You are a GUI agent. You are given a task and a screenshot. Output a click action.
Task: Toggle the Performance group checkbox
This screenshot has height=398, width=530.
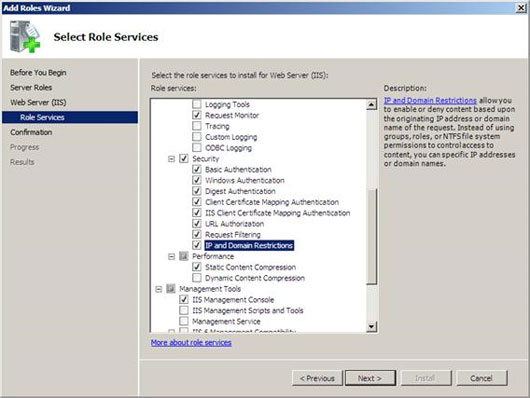click(184, 256)
